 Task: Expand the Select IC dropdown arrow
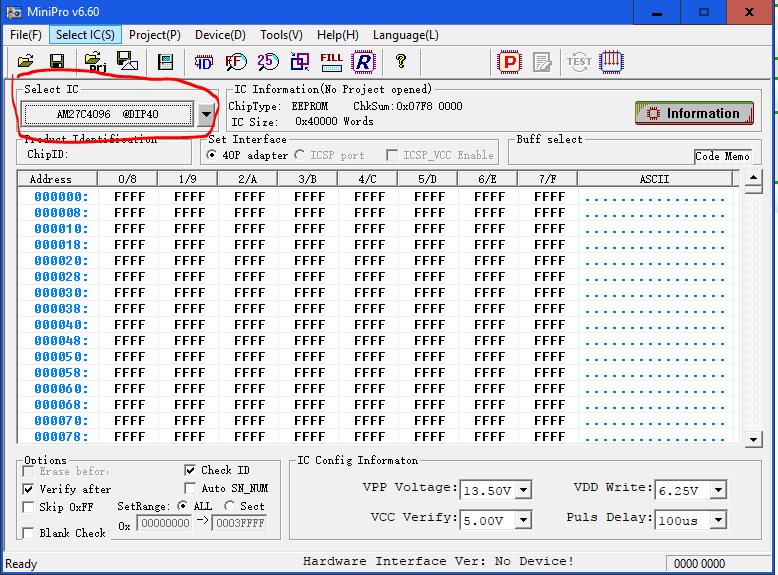(206, 114)
